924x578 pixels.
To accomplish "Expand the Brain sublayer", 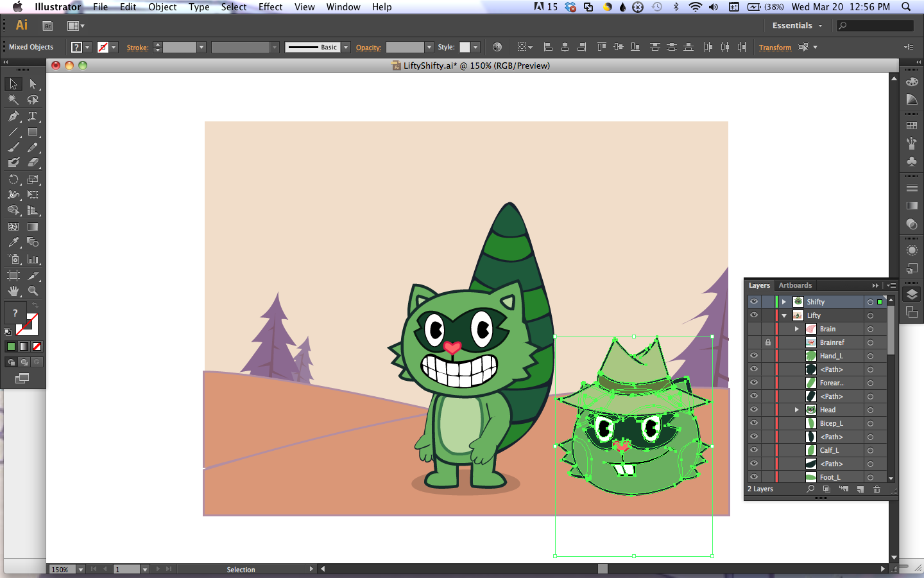I will 797,329.
